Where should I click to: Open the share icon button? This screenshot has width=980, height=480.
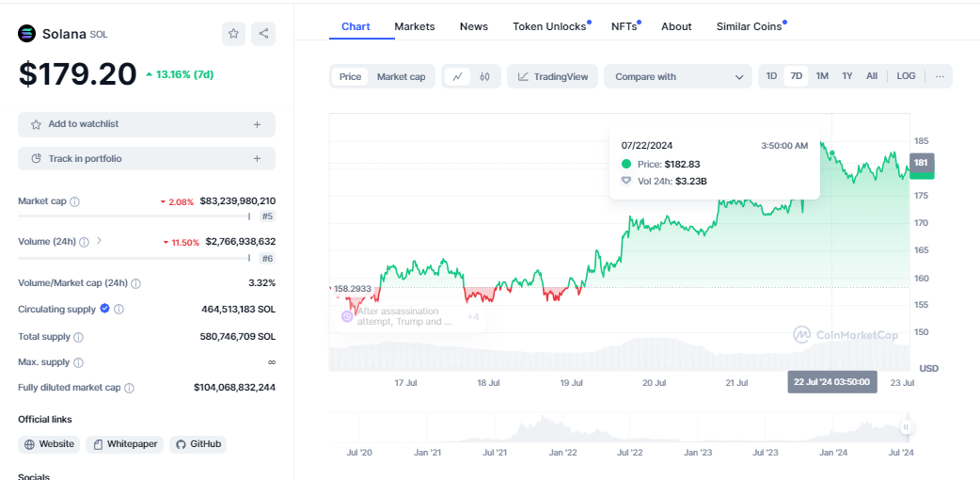click(263, 34)
